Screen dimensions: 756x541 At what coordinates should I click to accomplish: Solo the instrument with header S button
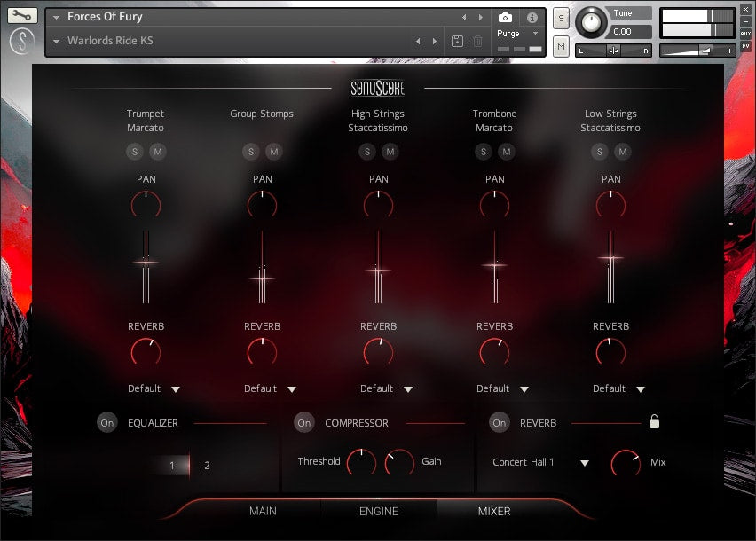pyautogui.click(x=561, y=19)
